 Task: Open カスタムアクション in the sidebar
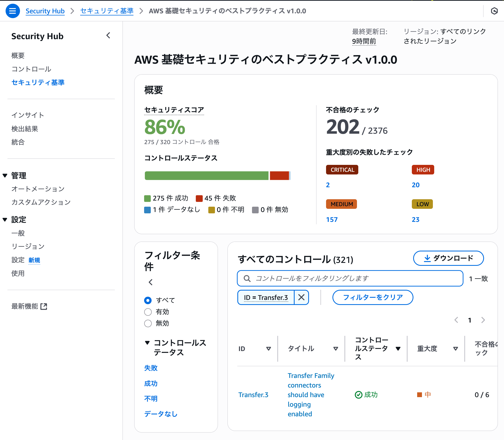click(x=41, y=202)
